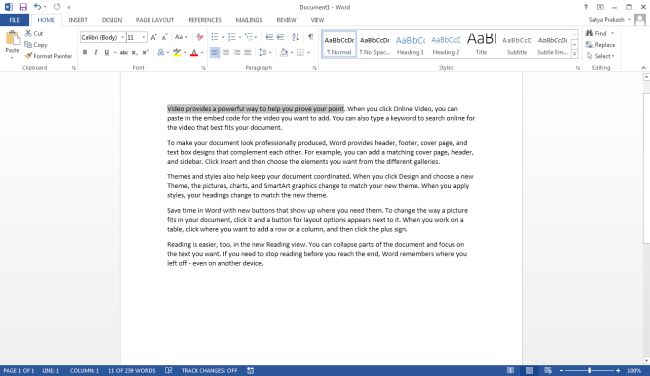The width and height of the screenshot is (650, 376).
Task: Switch to Web Layout view
Action: [x=548, y=371]
